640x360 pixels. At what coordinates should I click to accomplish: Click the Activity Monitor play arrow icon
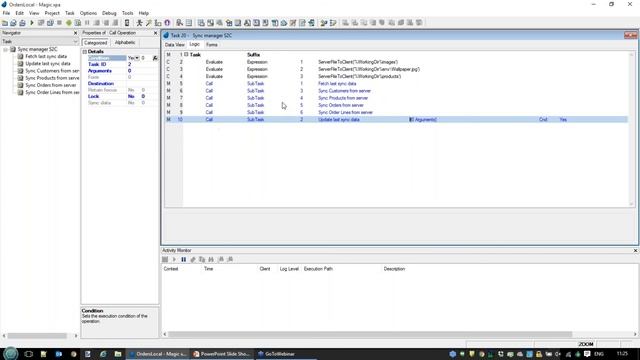174,260
